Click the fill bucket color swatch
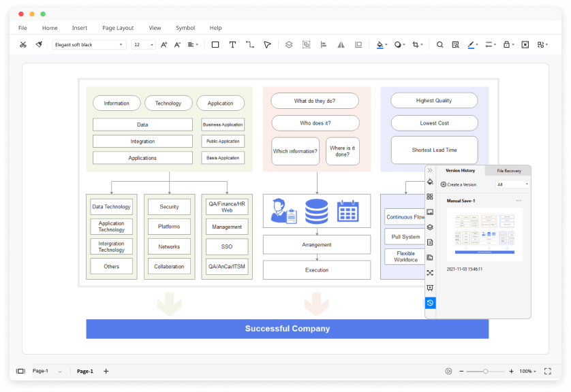The width and height of the screenshot is (571, 392). point(380,45)
